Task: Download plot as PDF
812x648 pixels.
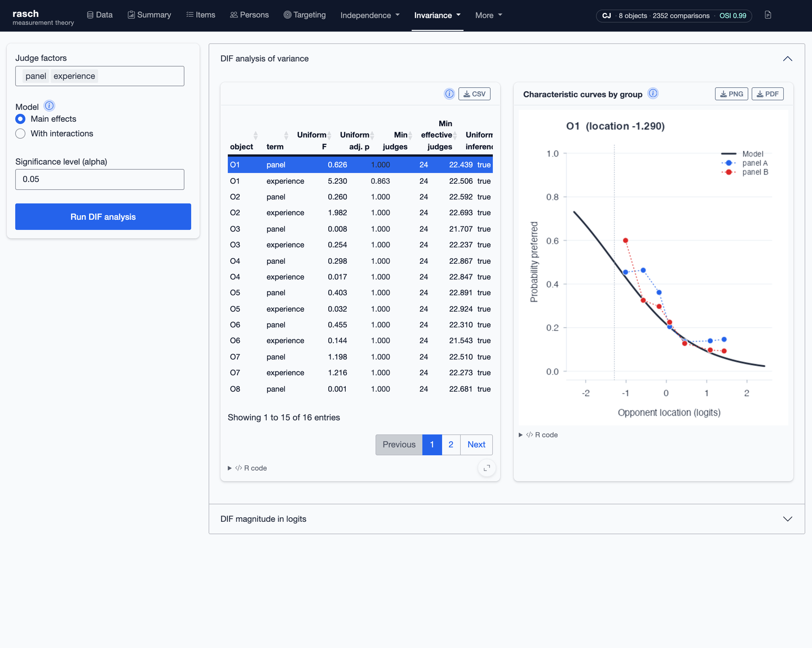Action: tap(767, 94)
